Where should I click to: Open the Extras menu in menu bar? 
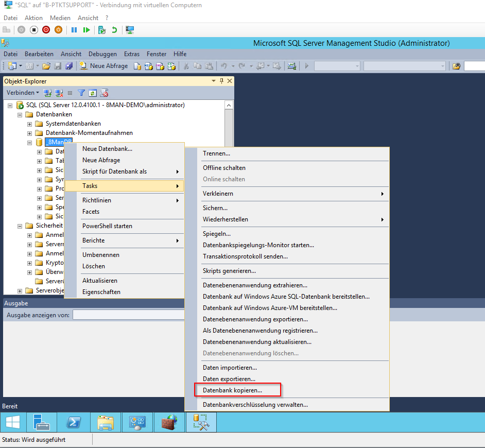132,54
